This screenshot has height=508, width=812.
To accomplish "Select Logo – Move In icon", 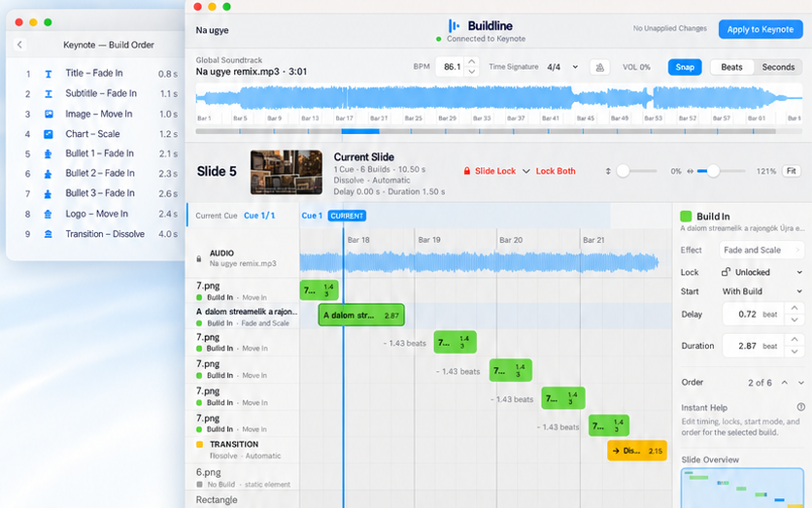I will [49, 214].
